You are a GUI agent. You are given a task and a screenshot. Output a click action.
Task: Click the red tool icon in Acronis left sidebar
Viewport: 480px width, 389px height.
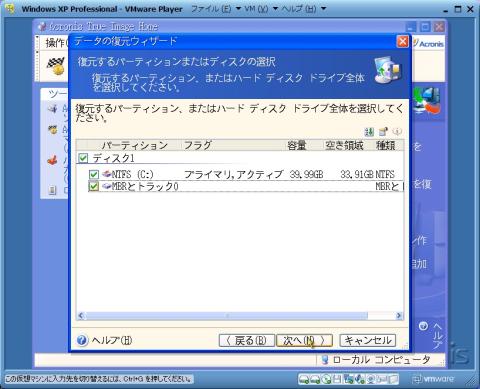(x=53, y=161)
